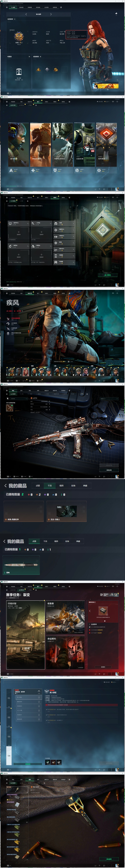Viewport: 125px width, 868px height.
Task: Expand the down chevron below stage 02
Action: point(9,726)
